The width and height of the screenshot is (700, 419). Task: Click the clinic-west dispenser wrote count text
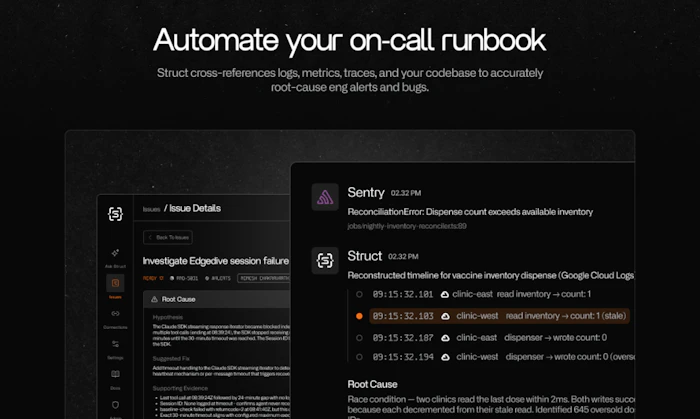(x=545, y=357)
